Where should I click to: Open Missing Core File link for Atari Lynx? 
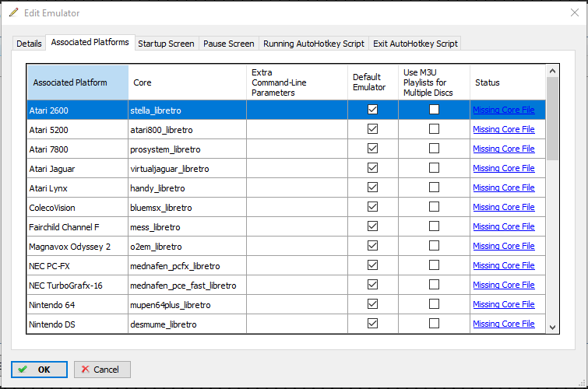pos(504,187)
